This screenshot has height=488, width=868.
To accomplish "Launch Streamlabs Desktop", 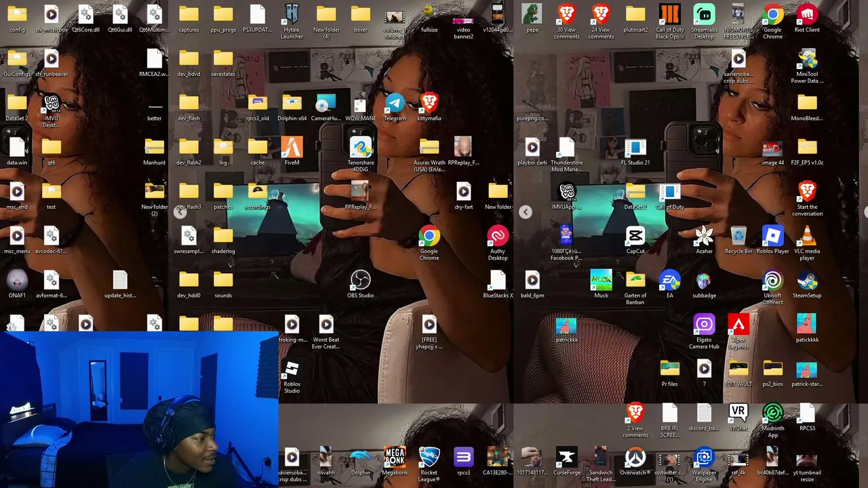I will (x=704, y=21).
